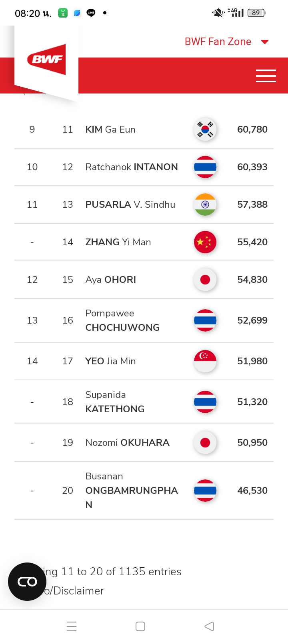Tap the Singapore flag beside YEO Jia Min
The height and width of the screenshot is (644, 288).
(205, 361)
